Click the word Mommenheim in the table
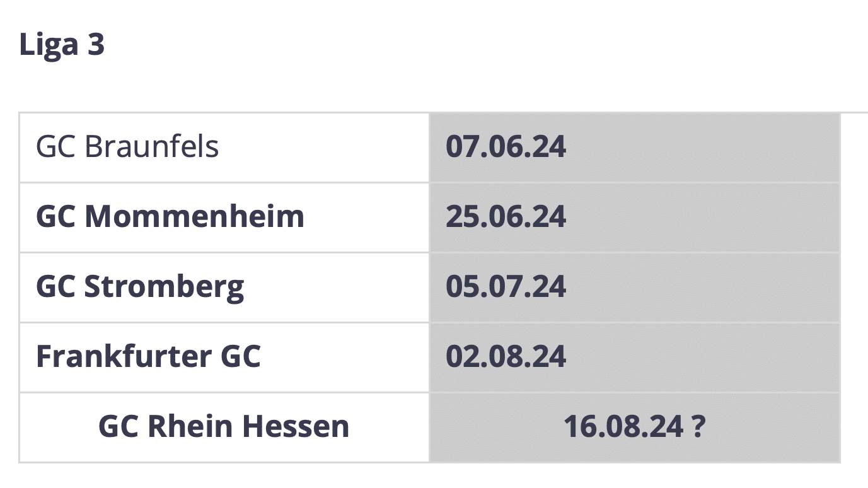868x488 pixels. click(195, 217)
